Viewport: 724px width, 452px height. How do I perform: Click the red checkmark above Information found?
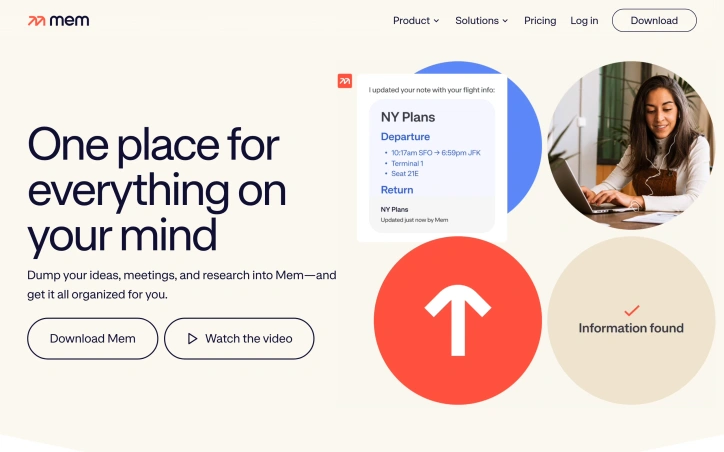pos(632,310)
